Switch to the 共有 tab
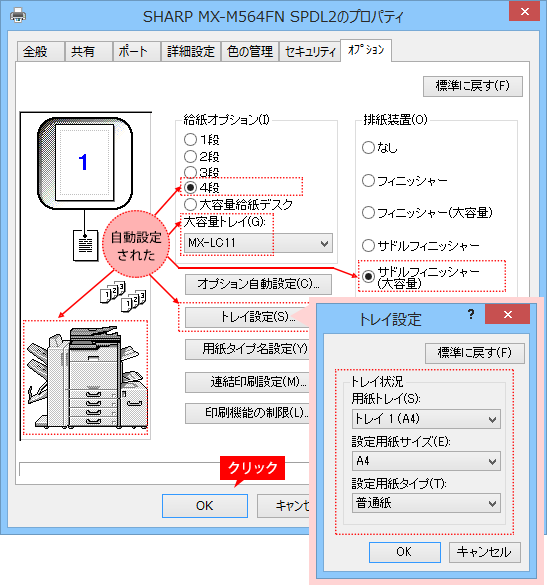547x585 pixels. click(89, 51)
